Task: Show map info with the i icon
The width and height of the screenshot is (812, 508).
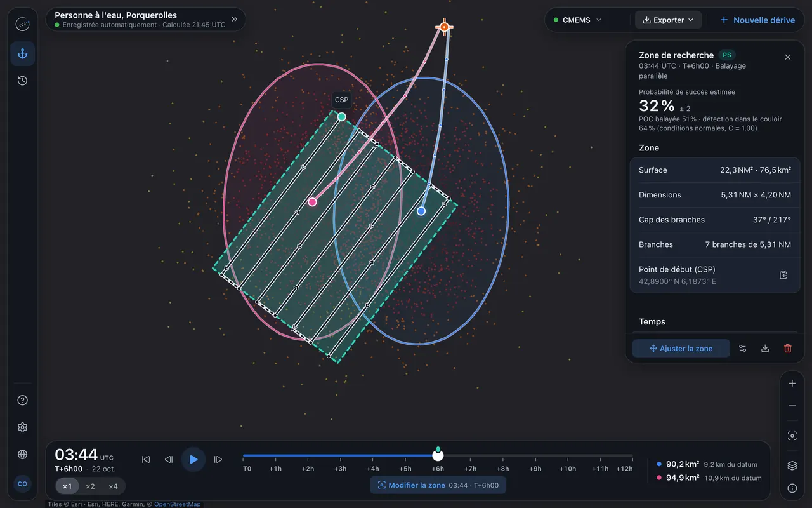Action: point(792,488)
